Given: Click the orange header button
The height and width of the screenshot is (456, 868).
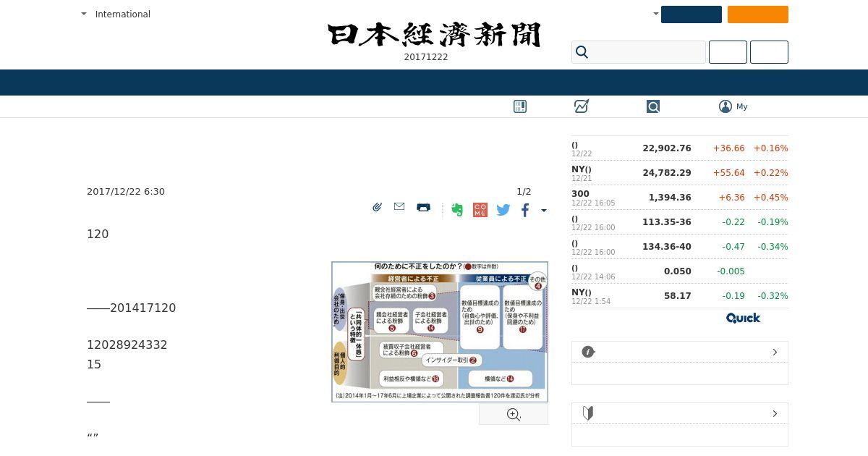Looking at the screenshot, I should [x=758, y=14].
